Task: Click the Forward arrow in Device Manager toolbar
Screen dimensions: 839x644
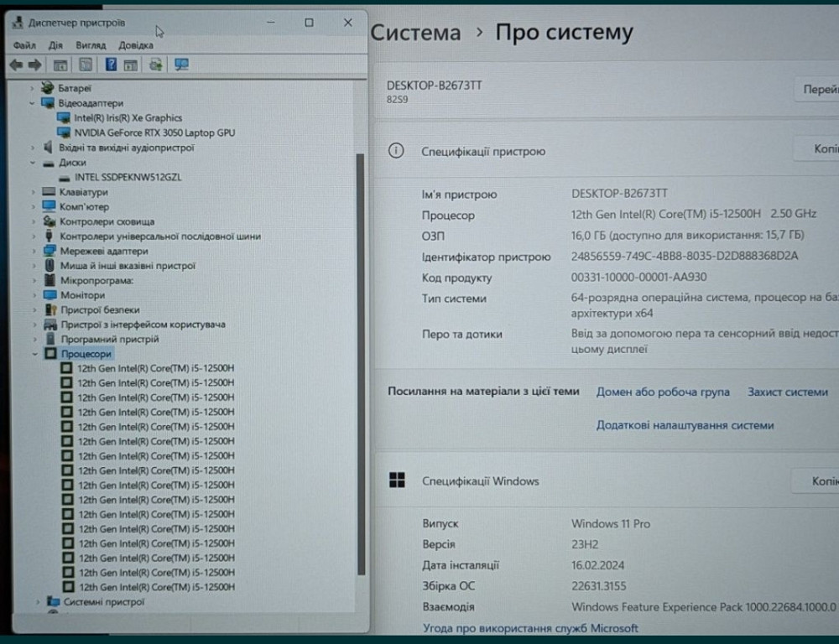Action: (x=35, y=65)
